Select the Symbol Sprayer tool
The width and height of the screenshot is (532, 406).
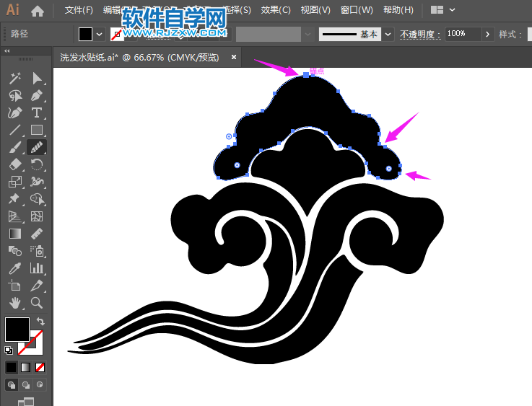click(x=37, y=251)
